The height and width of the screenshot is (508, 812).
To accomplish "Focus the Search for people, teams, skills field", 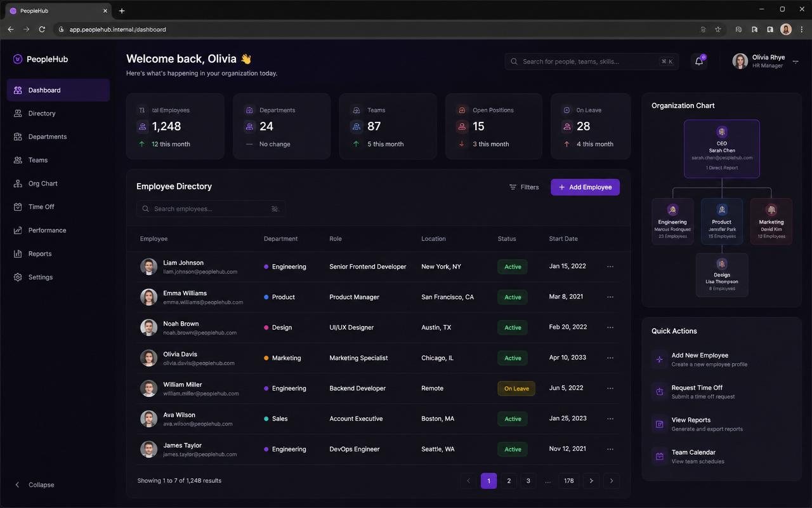I will pyautogui.click(x=592, y=62).
